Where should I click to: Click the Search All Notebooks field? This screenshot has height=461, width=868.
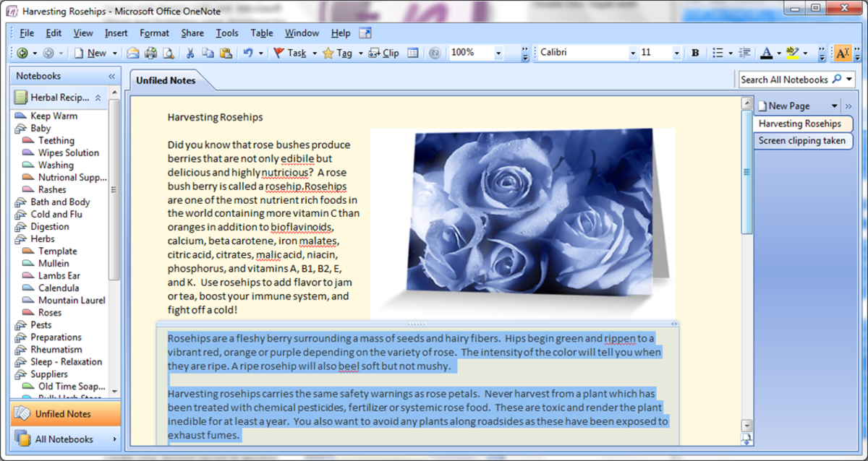click(788, 79)
